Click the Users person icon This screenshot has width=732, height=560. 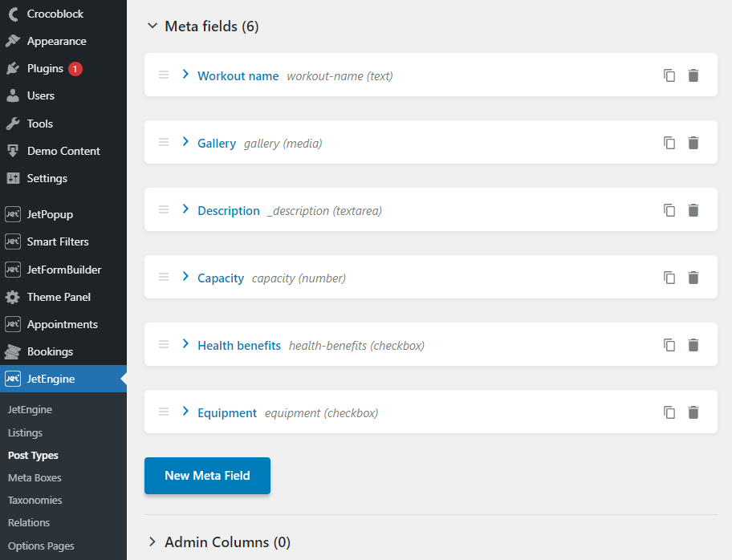13,95
